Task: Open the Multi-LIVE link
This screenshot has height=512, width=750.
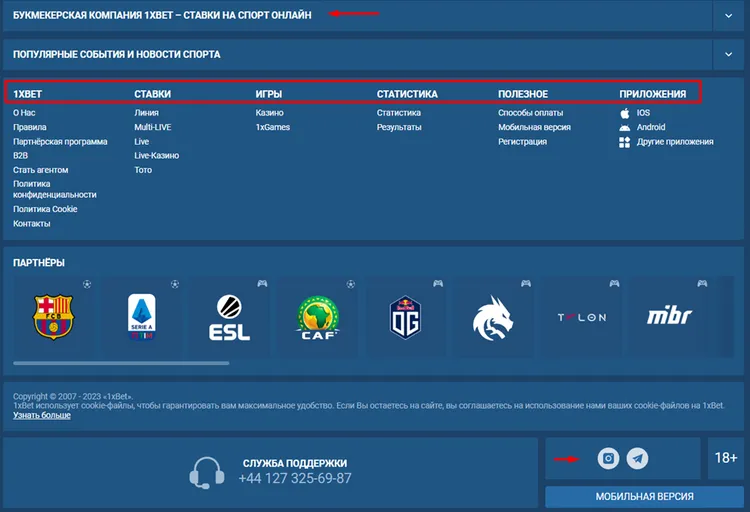Action: (153, 127)
